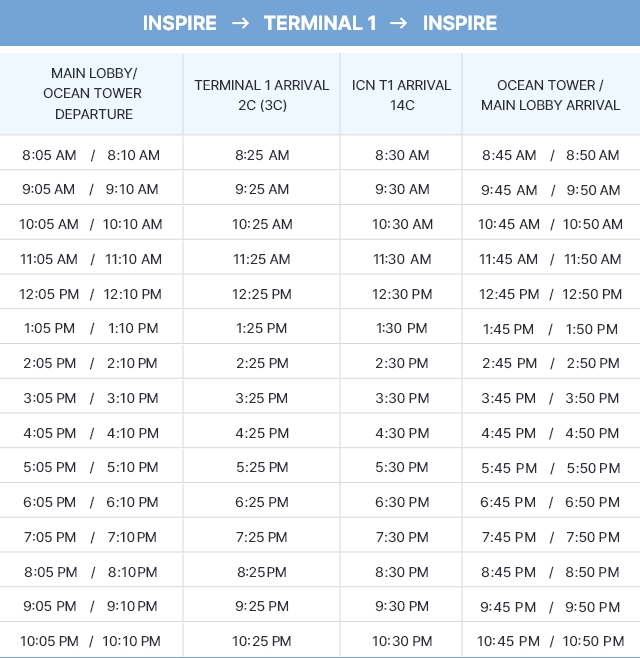Click the 9:25 AM Terminal 1 arrival time
The image size is (640, 658).
262,190
